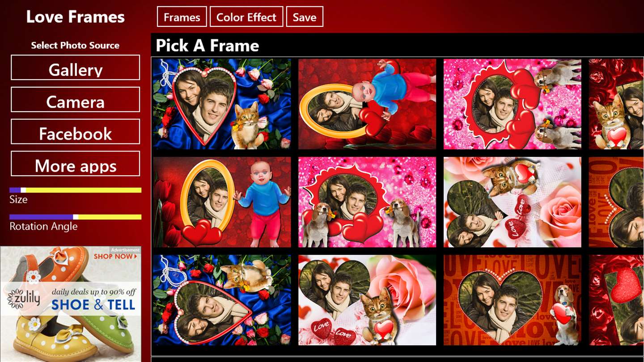This screenshot has width=644, height=362.
Task: Choose Camera as photo source
Action: 75,100
